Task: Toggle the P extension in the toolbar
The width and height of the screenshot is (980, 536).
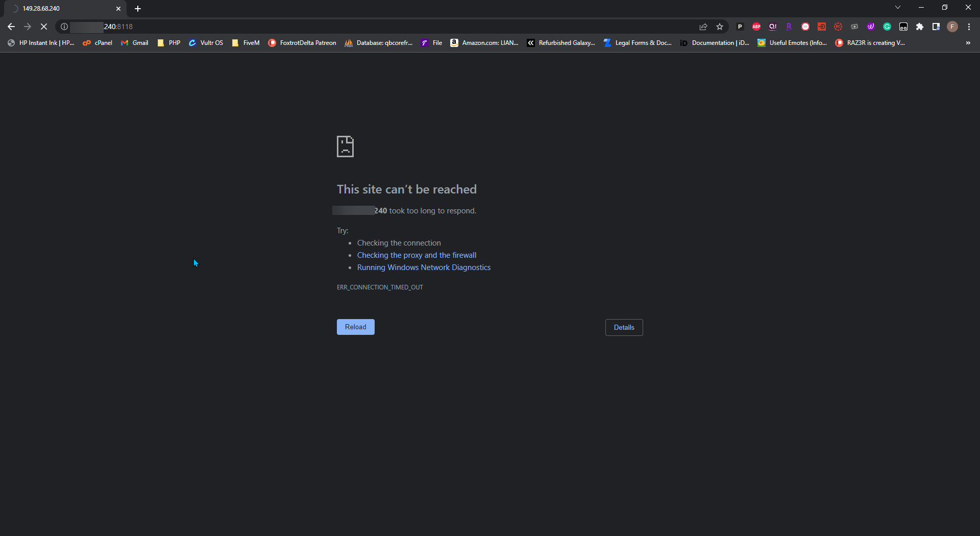Action: (x=740, y=27)
